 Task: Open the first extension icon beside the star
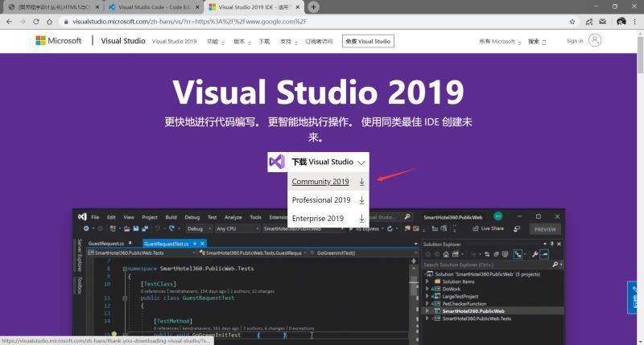(x=589, y=22)
